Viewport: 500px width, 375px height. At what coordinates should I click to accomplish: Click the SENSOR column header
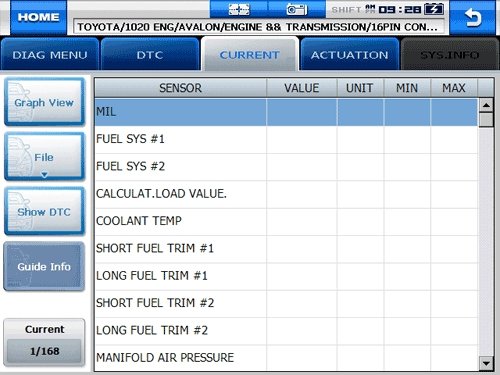180,88
